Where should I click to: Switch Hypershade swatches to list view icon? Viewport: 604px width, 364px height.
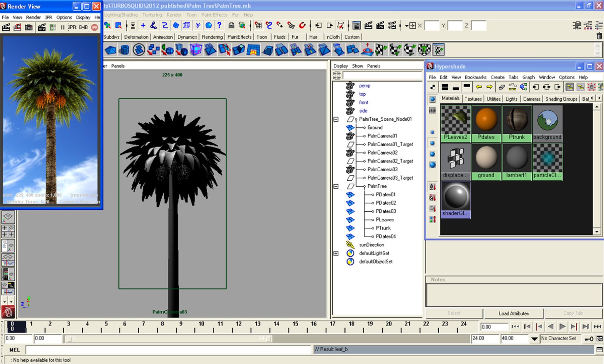point(432,110)
